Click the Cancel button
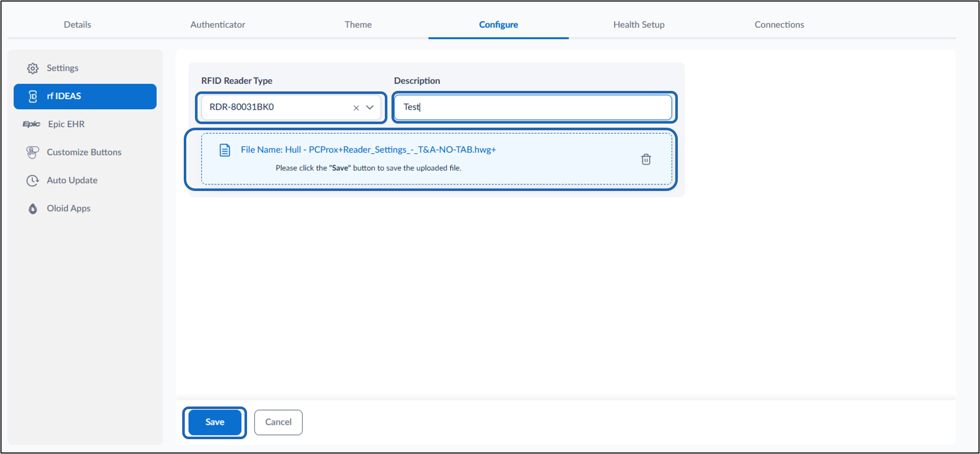 click(278, 422)
